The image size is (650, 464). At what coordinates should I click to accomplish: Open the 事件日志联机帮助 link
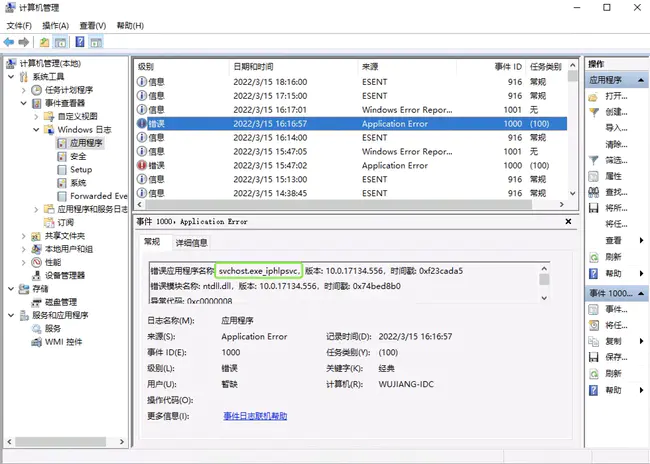coord(255,416)
